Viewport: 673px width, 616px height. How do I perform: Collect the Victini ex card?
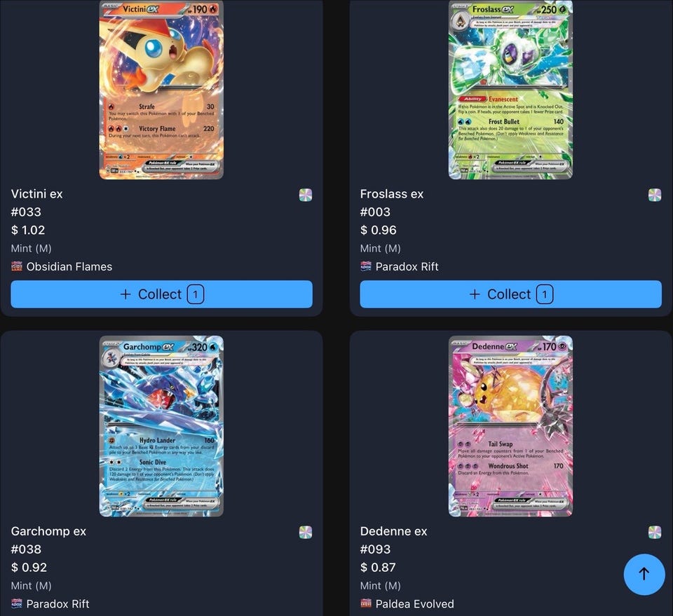point(161,294)
